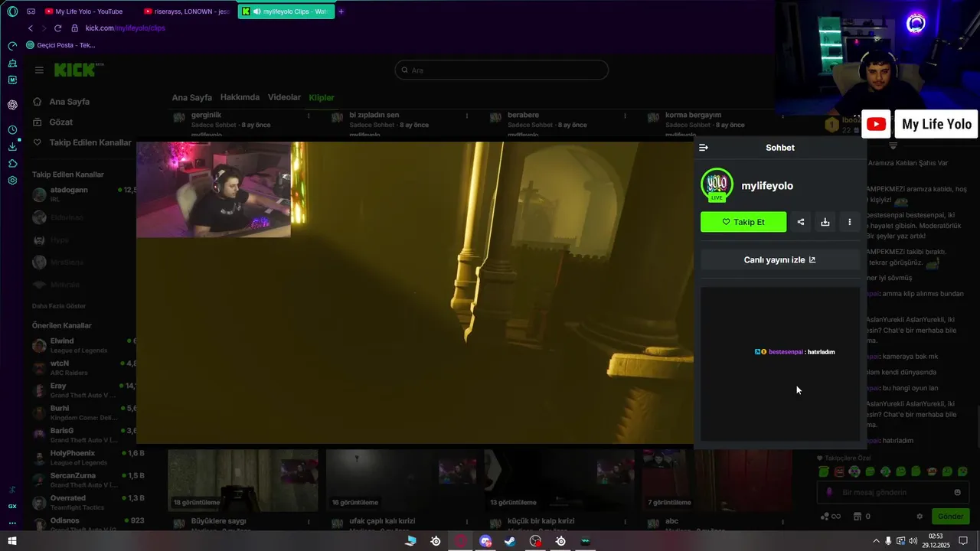Screen dimensions: 980x551
Task: Open chat settings gear icon
Action: point(920,517)
